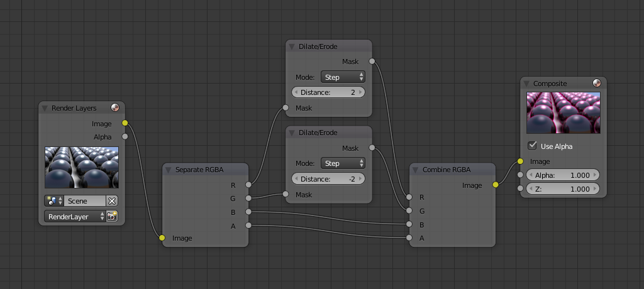Select the Separate RGBA node title

pos(199,170)
